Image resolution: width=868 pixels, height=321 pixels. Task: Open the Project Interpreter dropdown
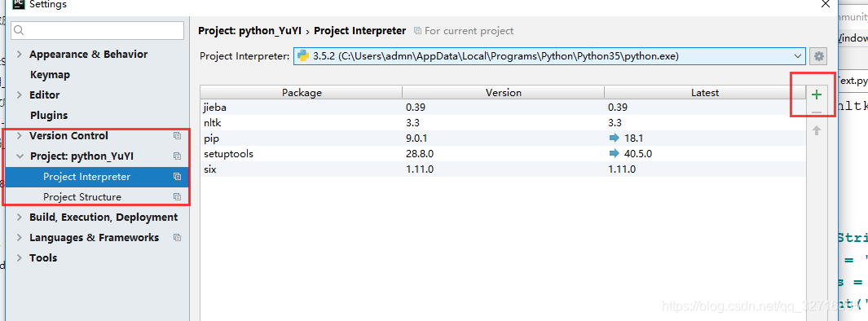point(798,56)
